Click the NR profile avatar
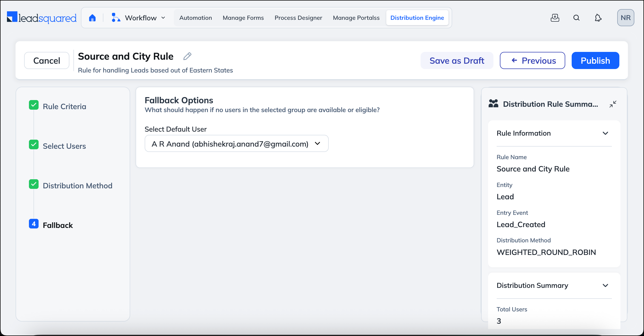This screenshot has height=336, width=644. (x=626, y=17)
